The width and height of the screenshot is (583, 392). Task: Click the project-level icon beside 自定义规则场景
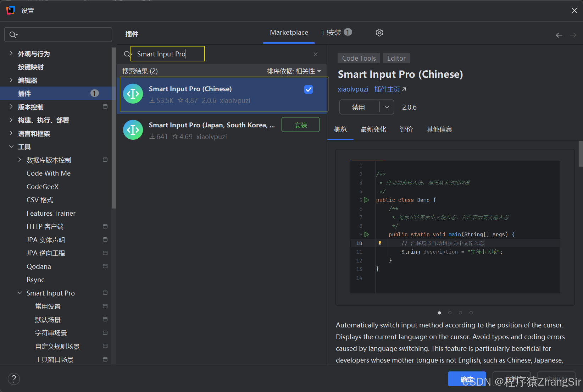(x=105, y=346)
